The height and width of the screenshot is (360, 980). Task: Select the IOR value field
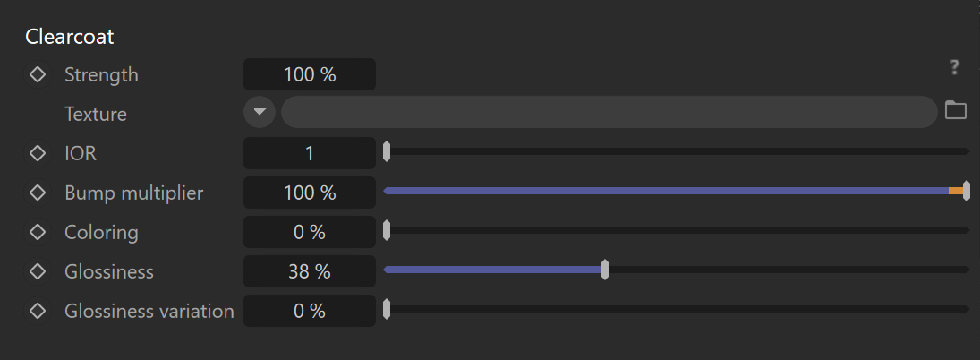pos(310,153)
